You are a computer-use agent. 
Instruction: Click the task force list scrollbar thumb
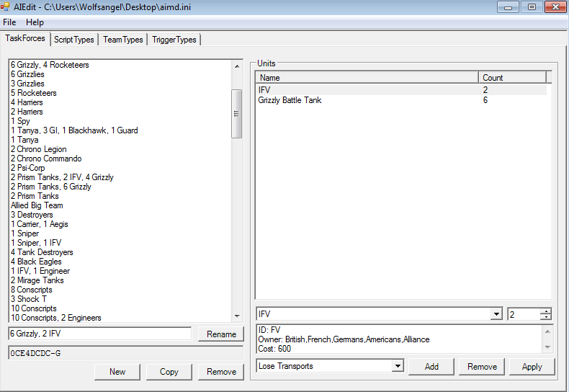[236, 114]
